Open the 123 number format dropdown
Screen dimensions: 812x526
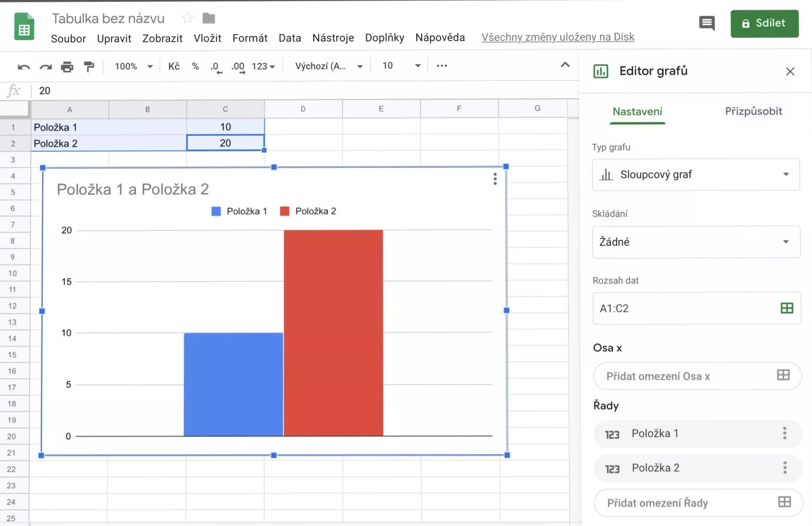click(x=263, y=66)
